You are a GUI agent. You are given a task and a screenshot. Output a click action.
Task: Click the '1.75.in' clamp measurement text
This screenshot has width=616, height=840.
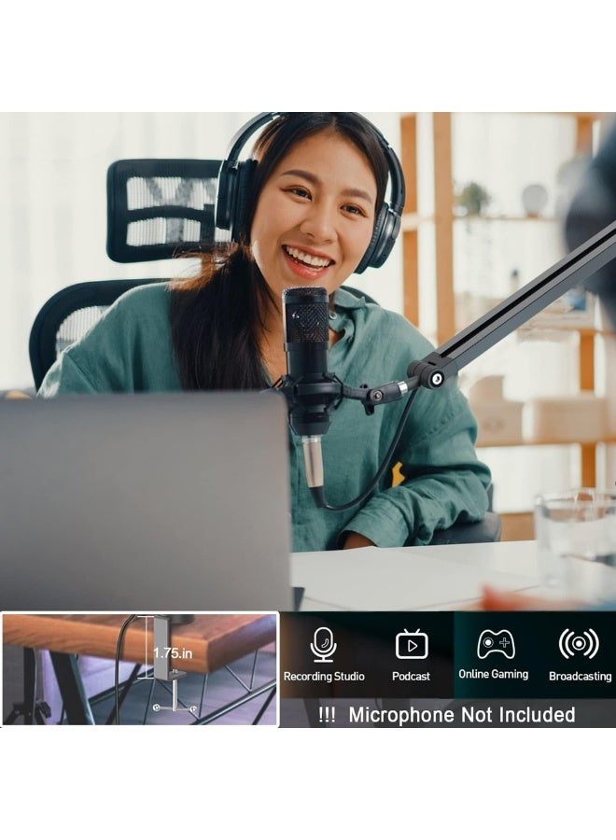pyautogui.click(x=173, y=653)
